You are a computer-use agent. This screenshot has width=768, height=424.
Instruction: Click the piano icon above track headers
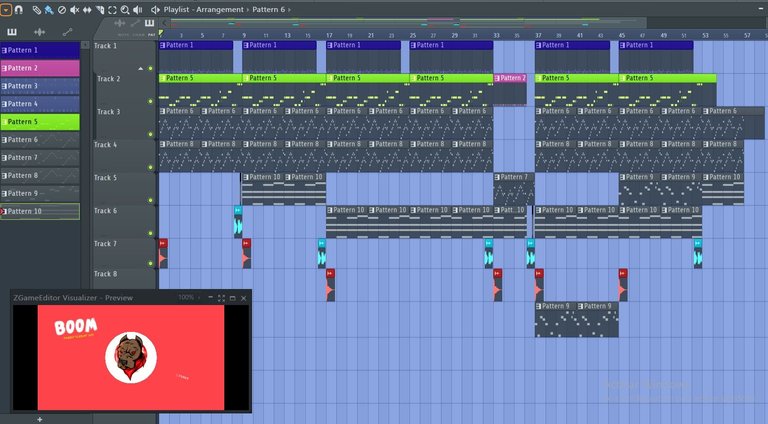point(149,23)
